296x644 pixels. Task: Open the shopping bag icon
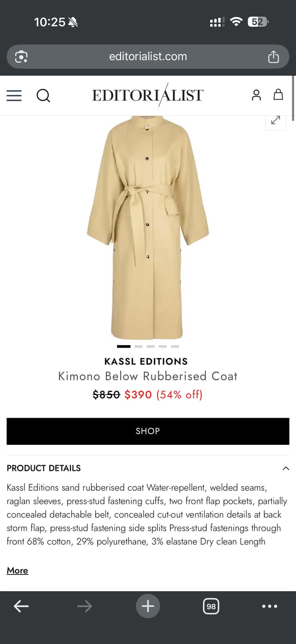click(278, 94)
